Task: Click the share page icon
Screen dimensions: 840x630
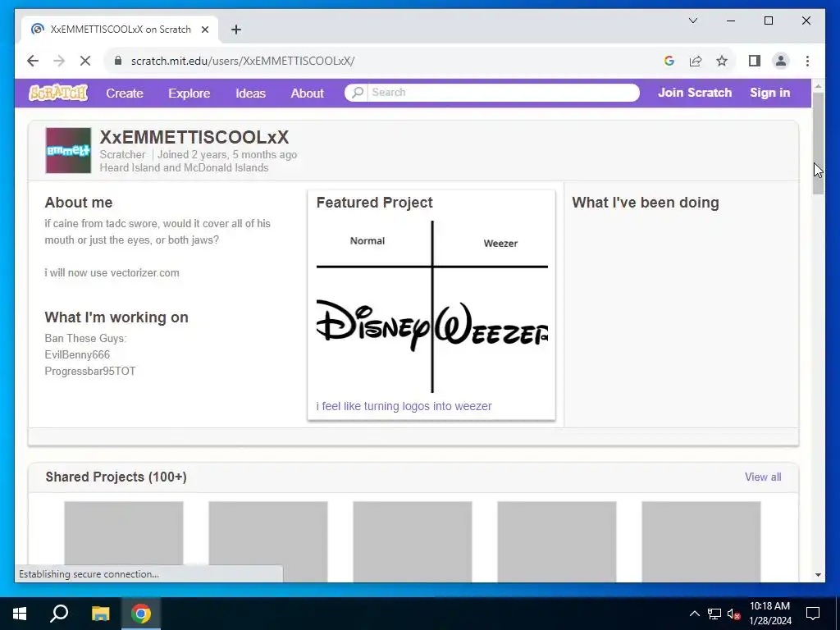Action: (x=696, y=61)
